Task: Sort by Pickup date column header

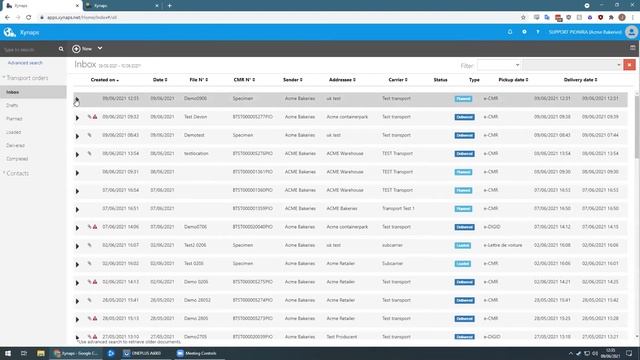Action: (x=513, y=80)
